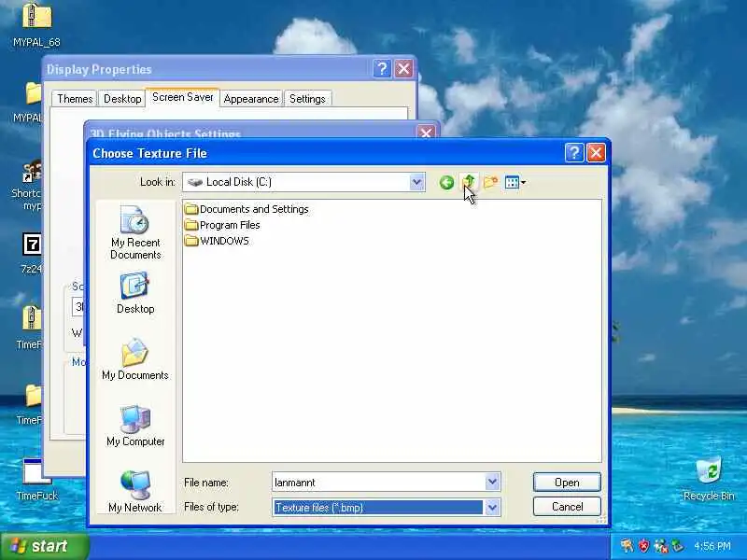
Task: Create a new folder in dialog toolbar
Action: coord(490,182)
